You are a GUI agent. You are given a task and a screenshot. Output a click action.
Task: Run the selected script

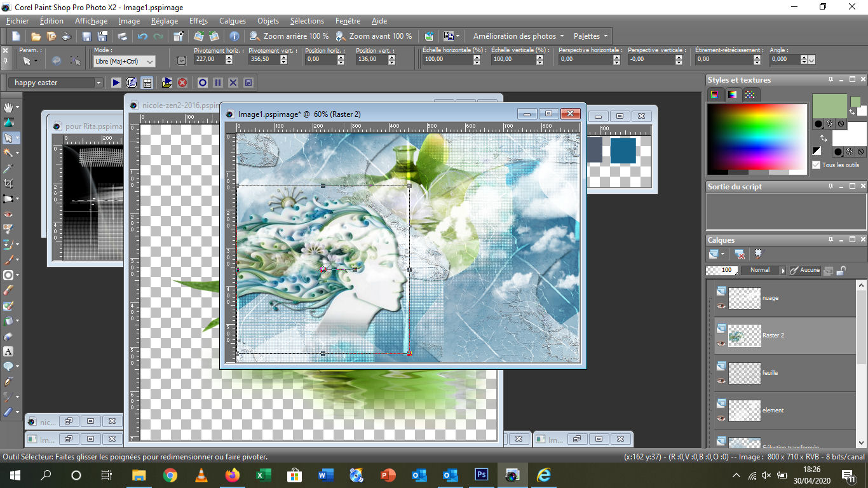click(116, 83)
